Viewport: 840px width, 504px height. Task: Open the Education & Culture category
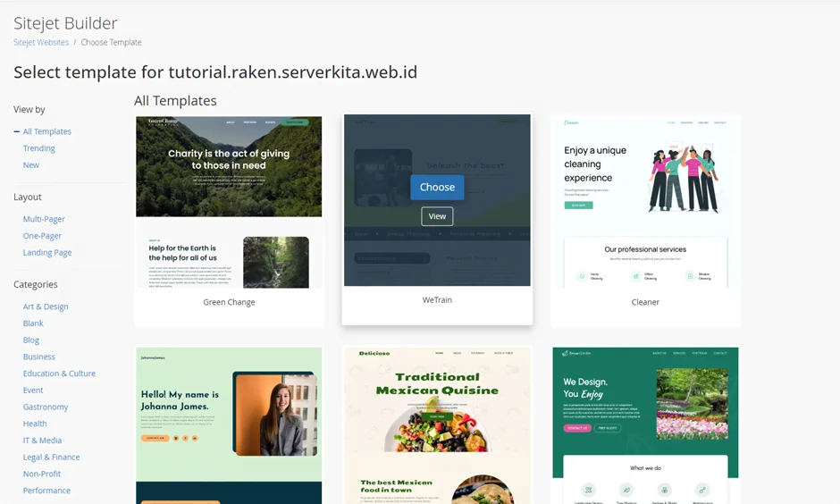click(x=59, y=374)
